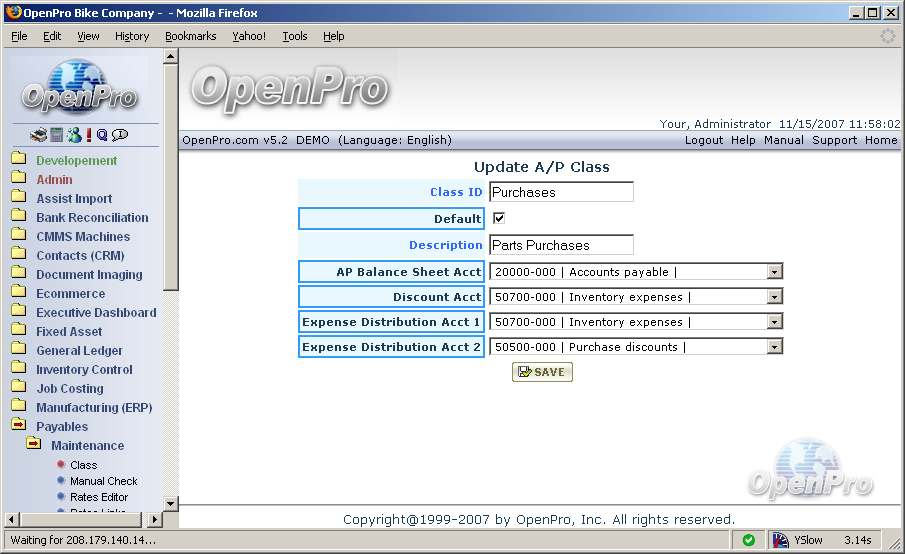Click the messenger people icon in sidebar
Image resolution: width=905 pixels, height=554 pixels.
pos(73,135)
